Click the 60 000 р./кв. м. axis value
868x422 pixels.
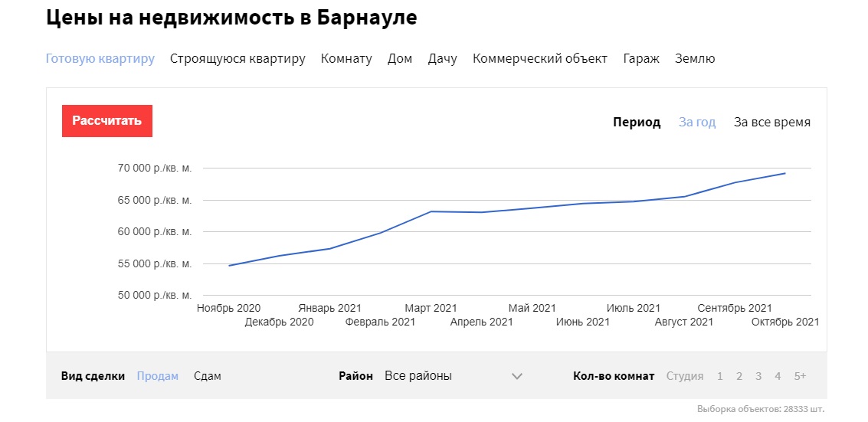point(155,232)
